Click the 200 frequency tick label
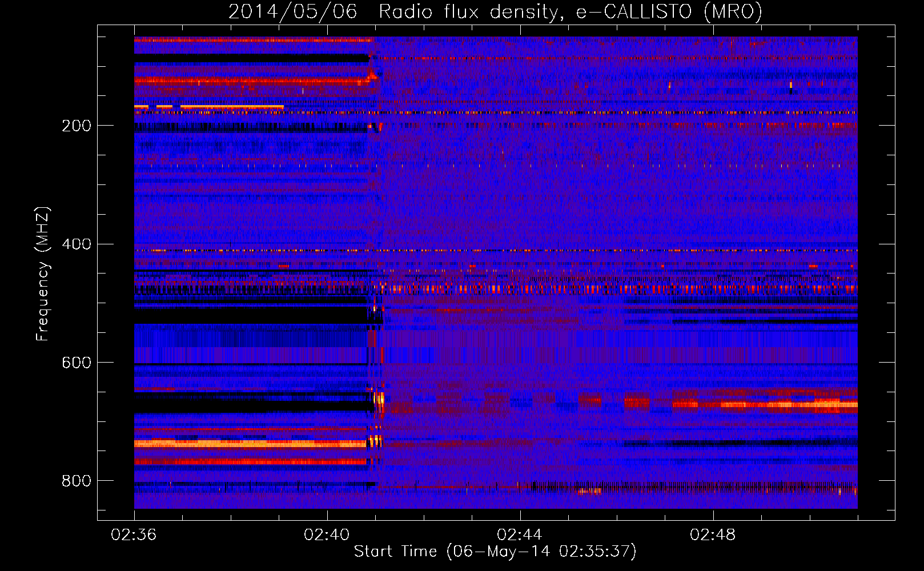This screenshot has width=924, height=571. point(77,126)
